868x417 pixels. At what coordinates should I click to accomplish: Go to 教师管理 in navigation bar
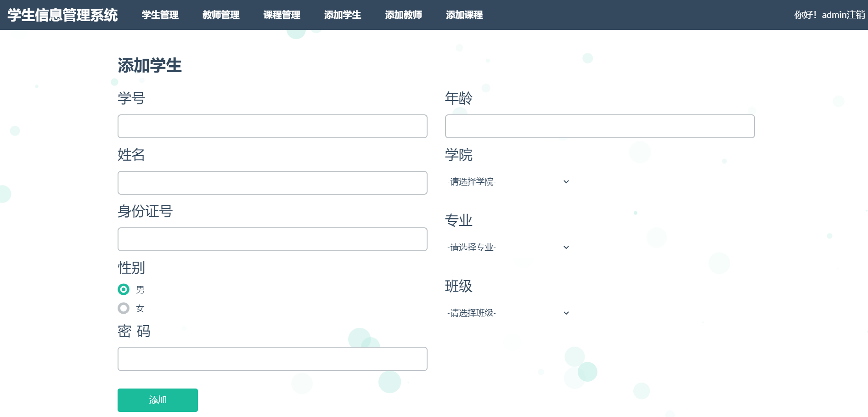pos(221,15)
